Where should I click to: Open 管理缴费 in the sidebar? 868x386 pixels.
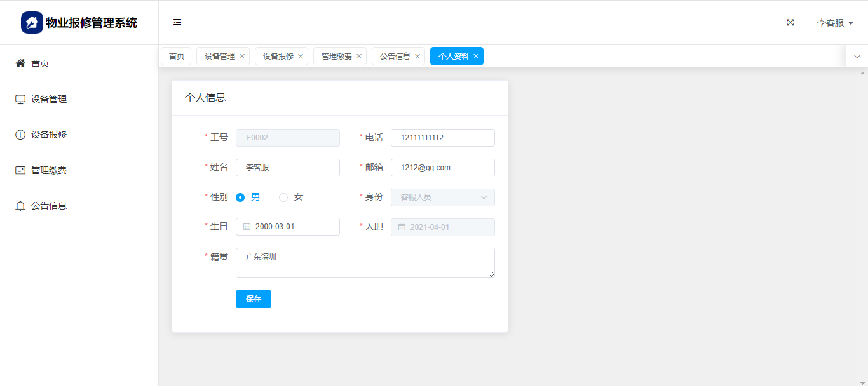pos(49,170)
